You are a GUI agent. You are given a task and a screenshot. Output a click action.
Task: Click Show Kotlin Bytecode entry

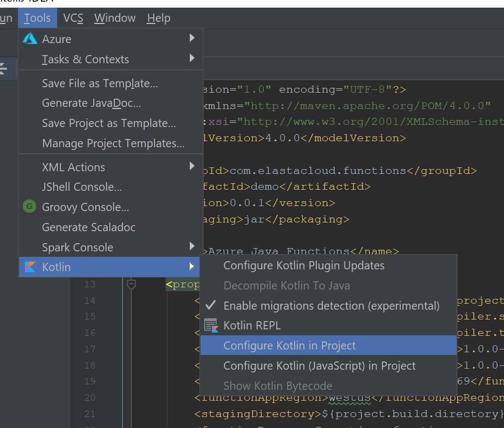[328, 385]
